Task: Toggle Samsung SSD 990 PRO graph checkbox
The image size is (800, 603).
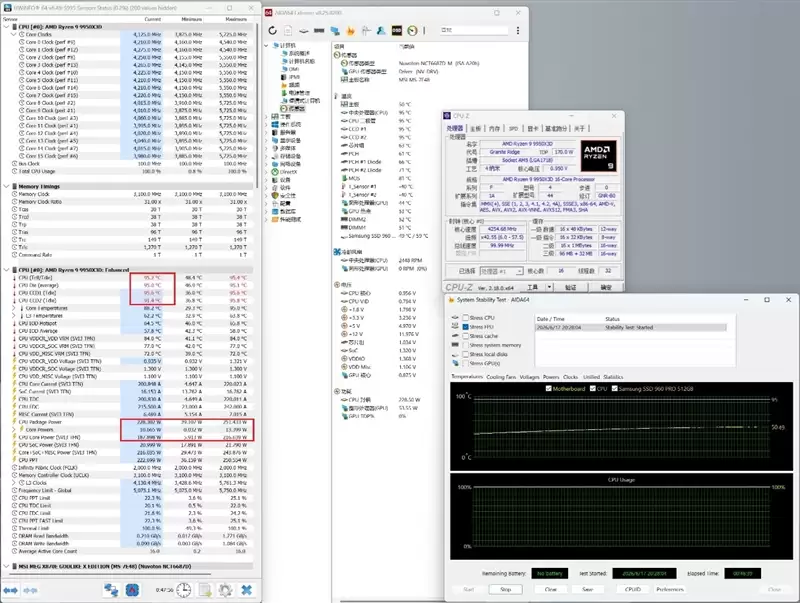Action: point(614,389)
